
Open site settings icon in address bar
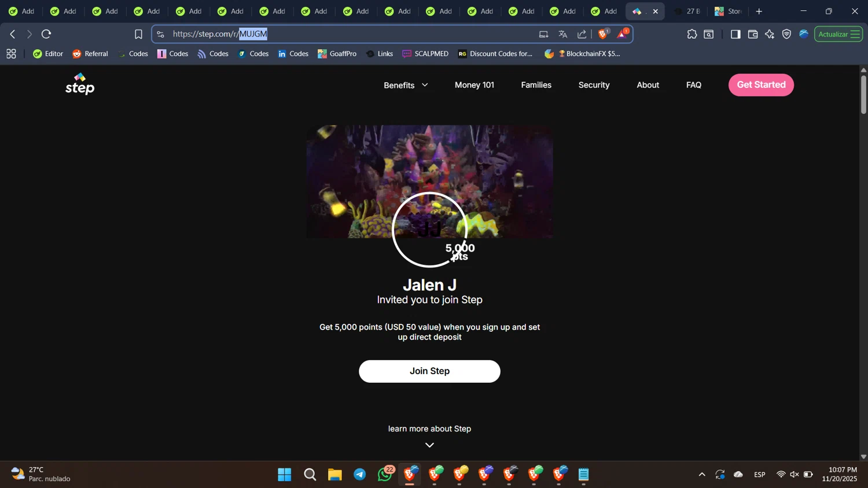coord(161,34)
